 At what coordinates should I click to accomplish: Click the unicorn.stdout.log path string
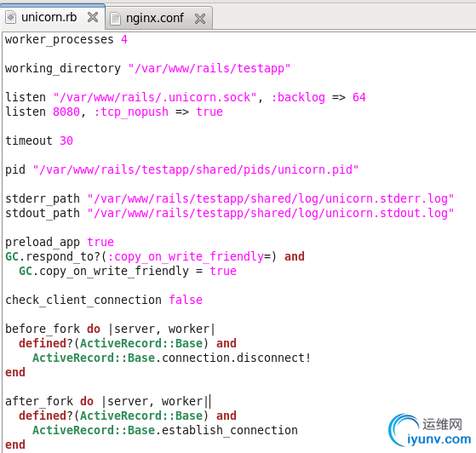coord(271,213)
